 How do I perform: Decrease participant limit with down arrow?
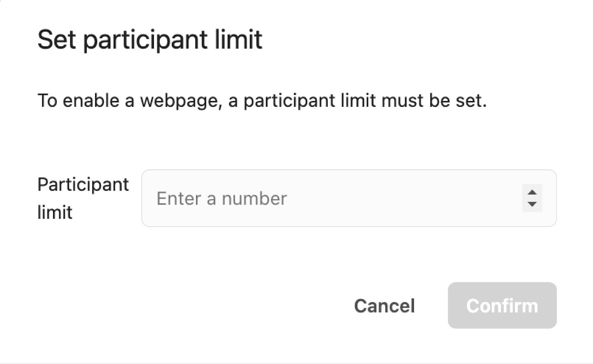pos(532,204)
